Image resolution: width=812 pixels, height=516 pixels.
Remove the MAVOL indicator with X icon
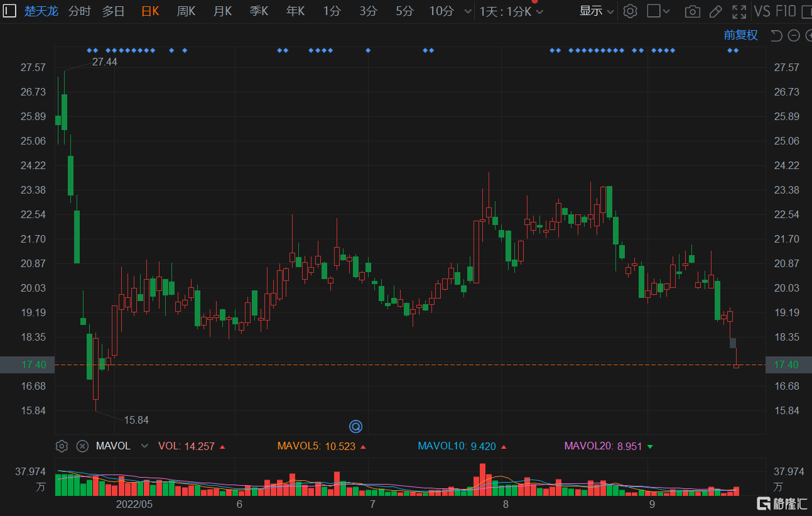82,446
